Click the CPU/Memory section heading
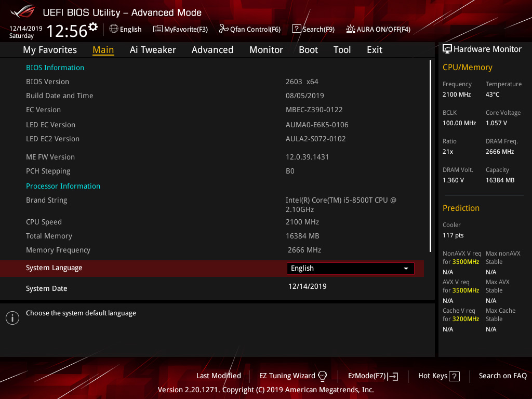 (468, 67)
